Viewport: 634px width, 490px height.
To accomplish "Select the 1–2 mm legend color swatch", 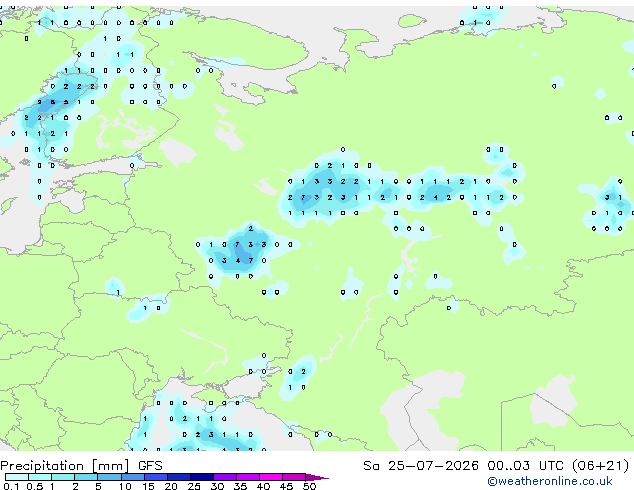I will coord(63,477).
